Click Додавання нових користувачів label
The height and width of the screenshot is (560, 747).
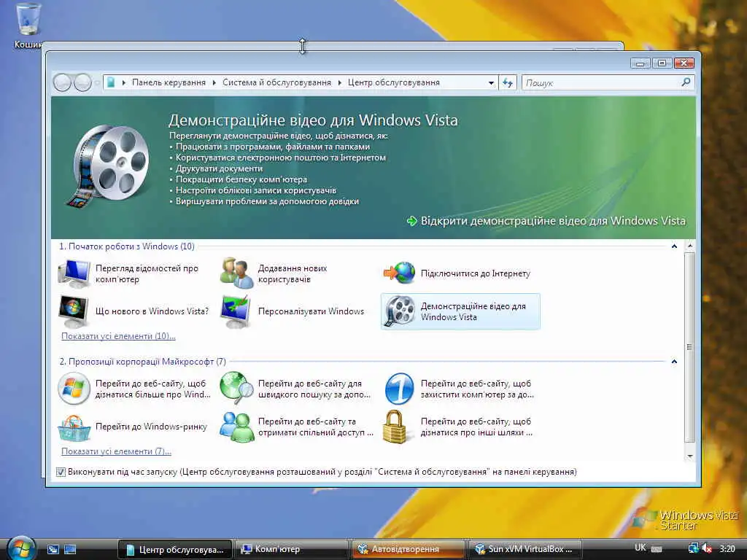(x=293, y=274)
